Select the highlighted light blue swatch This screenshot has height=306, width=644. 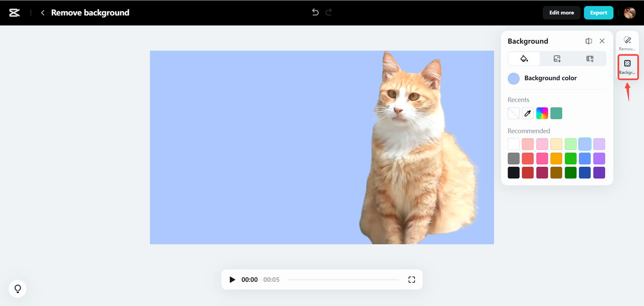[x=585, y=144]
